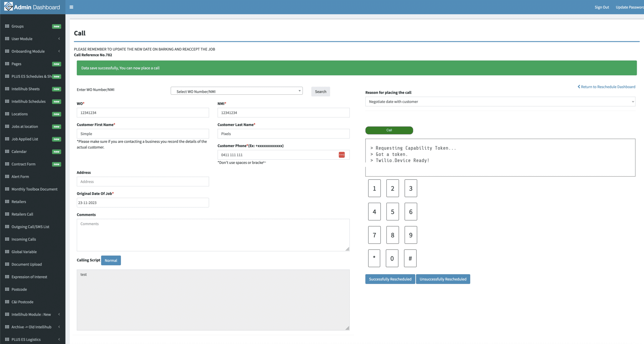Click the Comments text area
This screenshot has height=344, width=644.
point(213,235)
